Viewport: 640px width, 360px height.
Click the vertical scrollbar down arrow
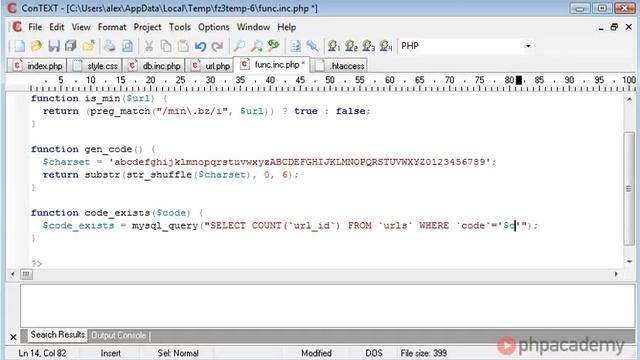point(629,261)
